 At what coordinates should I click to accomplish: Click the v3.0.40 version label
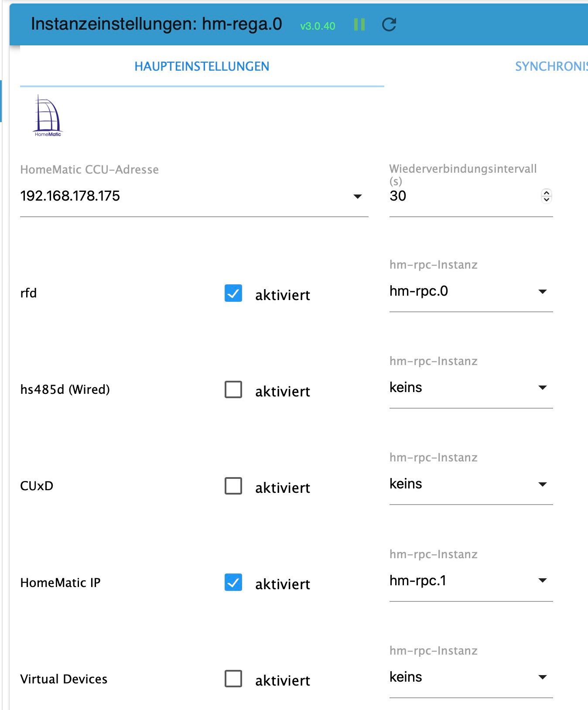(318, 26)
